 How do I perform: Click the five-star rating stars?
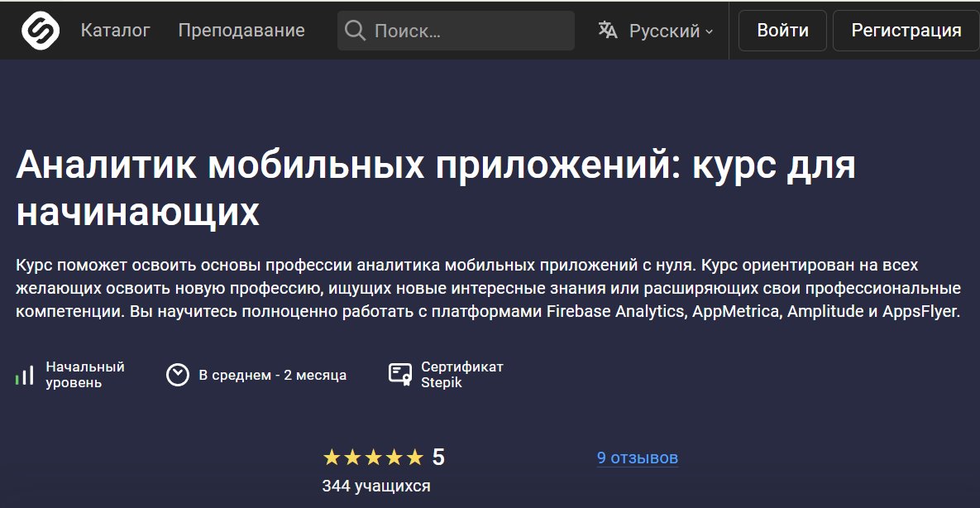click(x=372, y=457)
